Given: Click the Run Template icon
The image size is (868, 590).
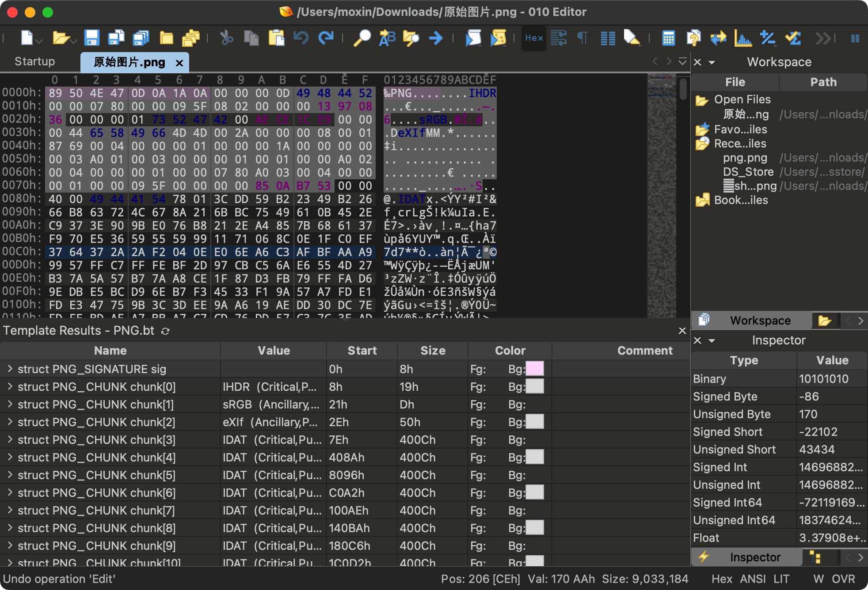Looking at the screenshot, I should [498, 38].
